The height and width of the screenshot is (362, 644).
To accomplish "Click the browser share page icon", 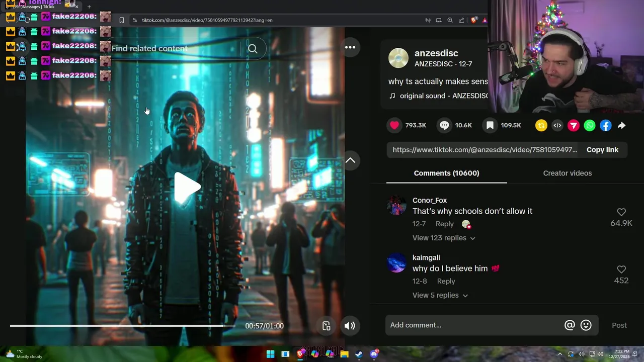I will point(461,20).
